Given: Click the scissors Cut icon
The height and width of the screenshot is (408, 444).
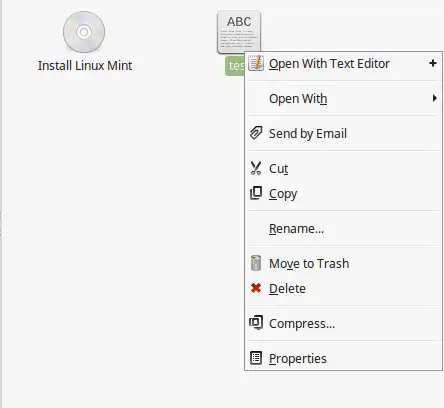Looking at the screenshot, I should [x=256, y=168].
